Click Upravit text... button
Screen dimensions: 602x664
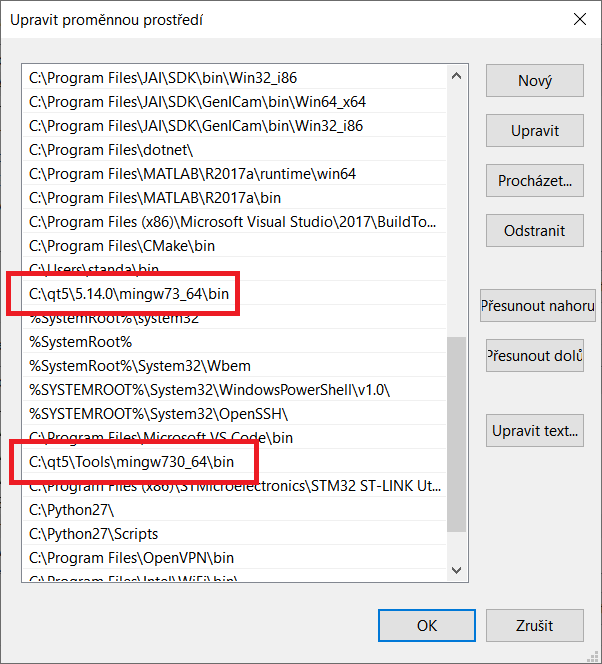[x=535, y=431]
